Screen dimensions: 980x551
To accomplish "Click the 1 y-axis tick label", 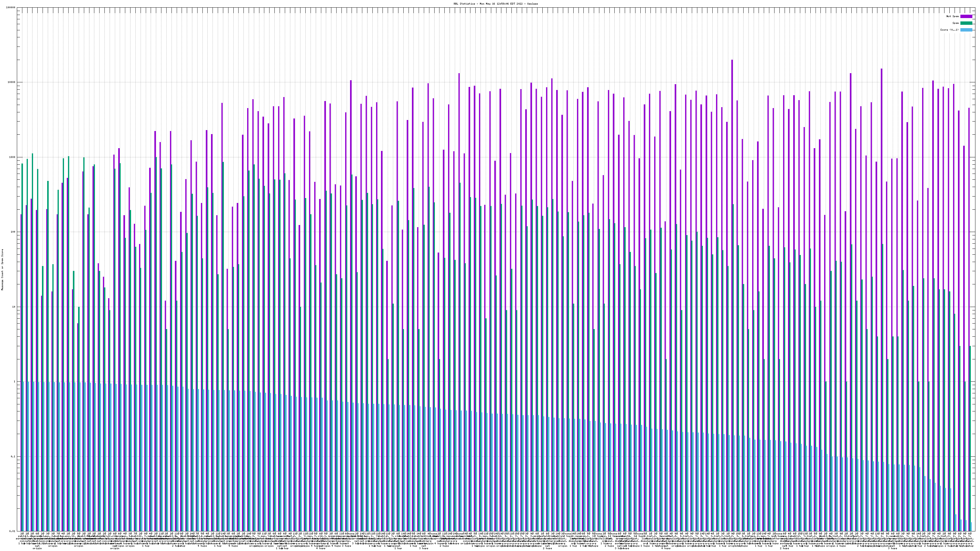I will pyautogui.click(x=15, y=382).
